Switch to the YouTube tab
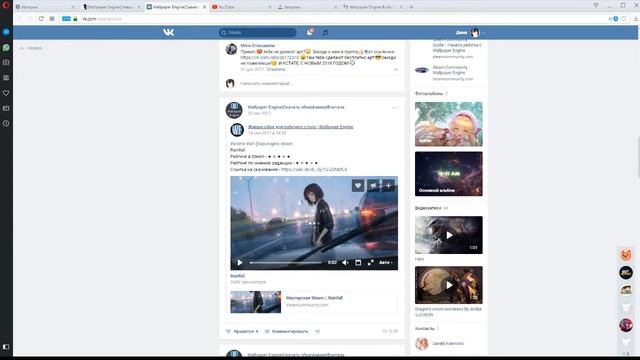The image size is (640, 360). pyautogui.click(x=241, y=7)
